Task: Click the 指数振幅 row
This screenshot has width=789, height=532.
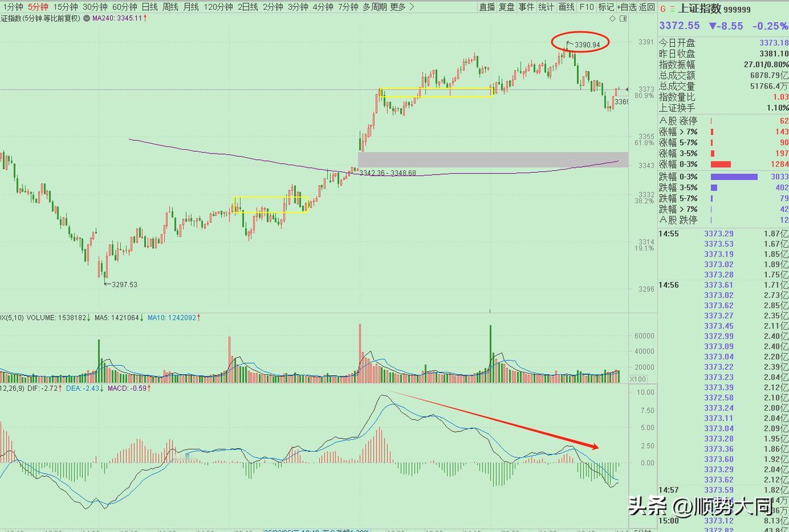Action: tap(724, 64)
